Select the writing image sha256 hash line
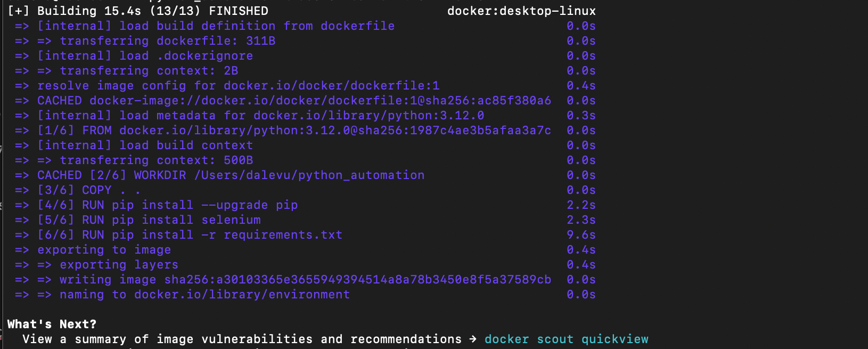This screenshot has height=349, width=868. pos(305,280)
